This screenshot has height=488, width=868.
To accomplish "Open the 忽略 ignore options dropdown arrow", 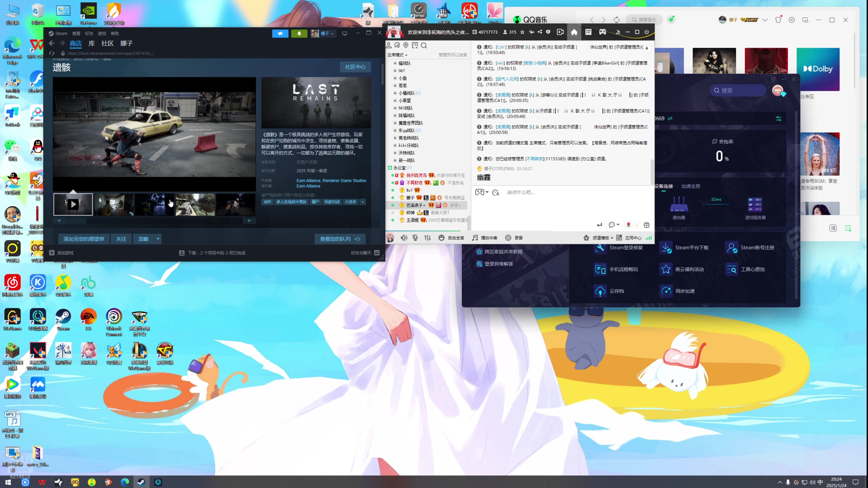I will (158, 239).
